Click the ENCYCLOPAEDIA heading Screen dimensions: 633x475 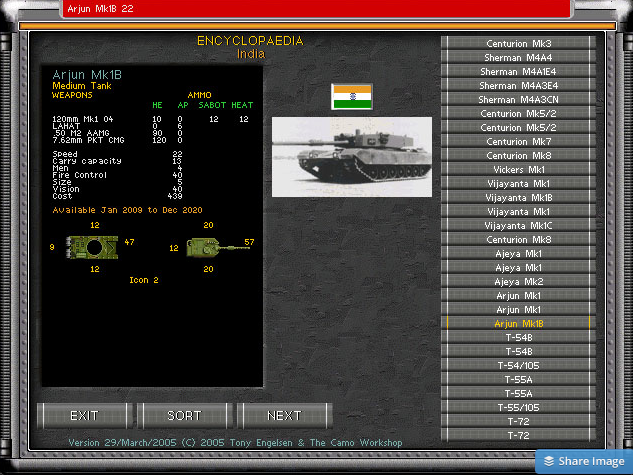(x=250, y=41)
